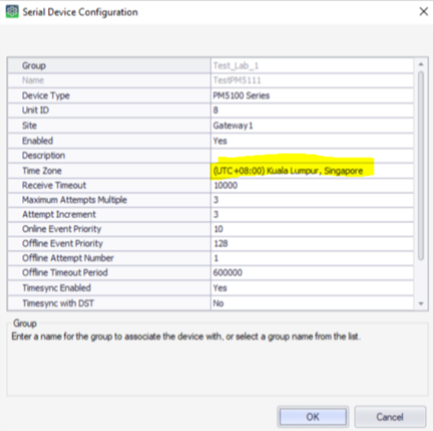Select the Group property label

(x=34, y=66)
